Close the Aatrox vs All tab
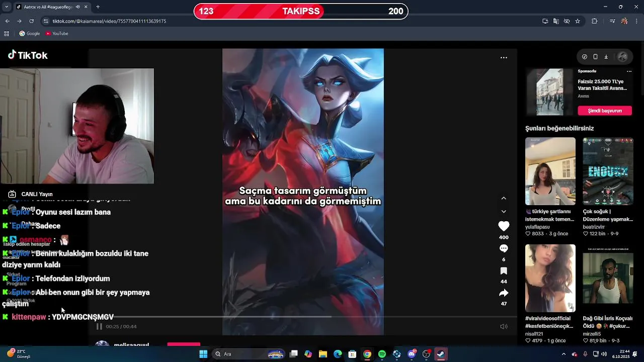This screenshot has height=362, width=644. (86, 7)
